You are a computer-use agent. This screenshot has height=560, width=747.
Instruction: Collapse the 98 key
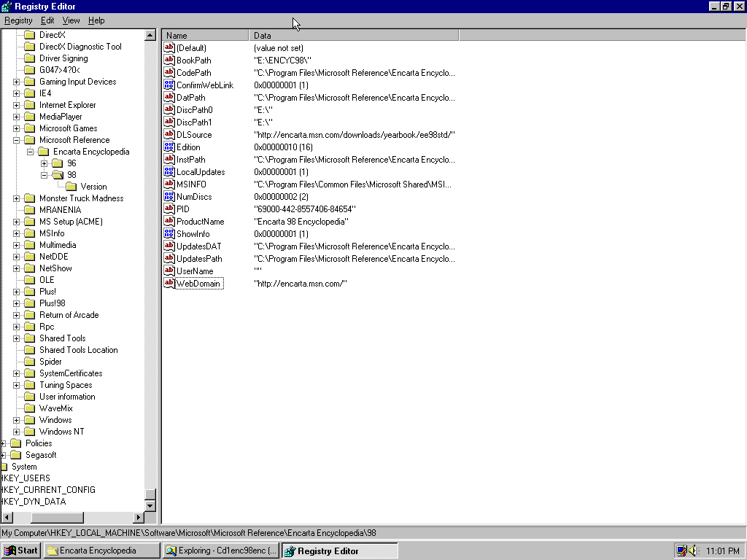(44, 175)
